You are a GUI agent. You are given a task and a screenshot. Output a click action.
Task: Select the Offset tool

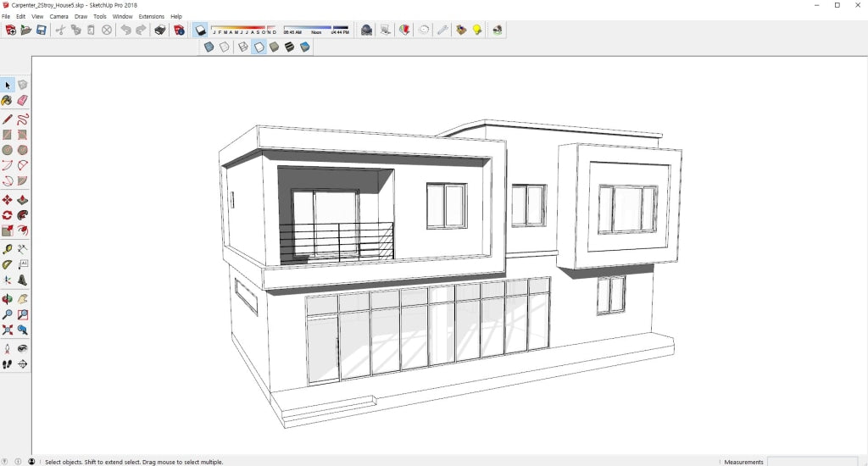(x=23, y=230)
